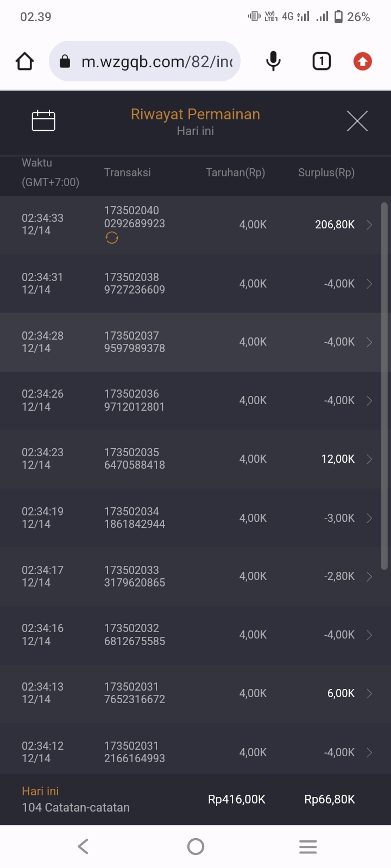Expand details of the 12,00K surplus row
Screen dimensions: 391x868
click(369, 459)
